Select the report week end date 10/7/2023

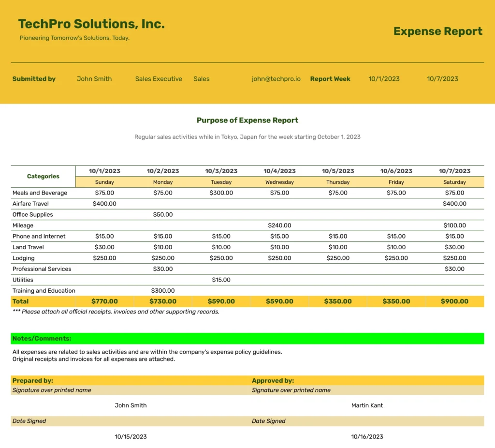[442, 79]
